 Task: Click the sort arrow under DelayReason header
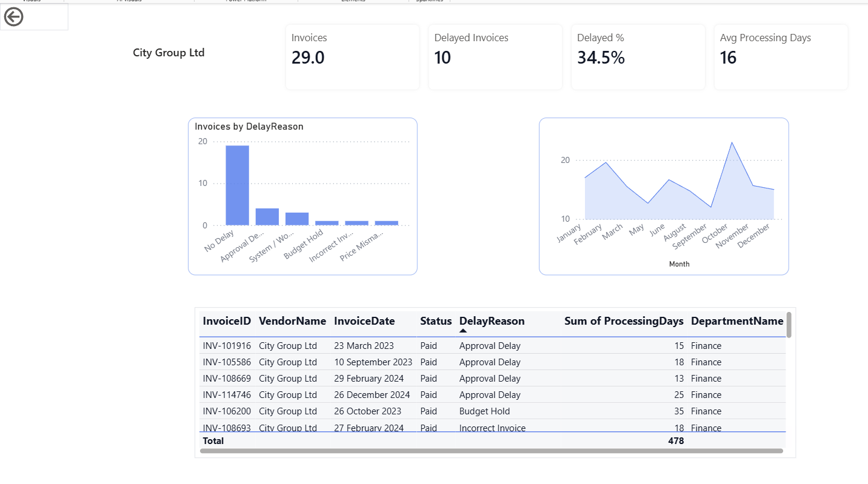click(463, 331)
